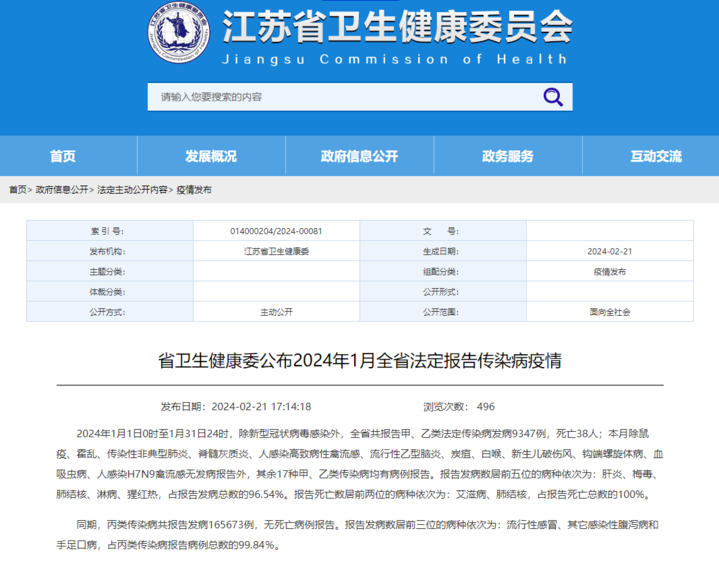Click the 疫情发布 breadcrumb link
Image resolution: width=719 pixels, height=562 pixels.
click(x=194, y=190)
